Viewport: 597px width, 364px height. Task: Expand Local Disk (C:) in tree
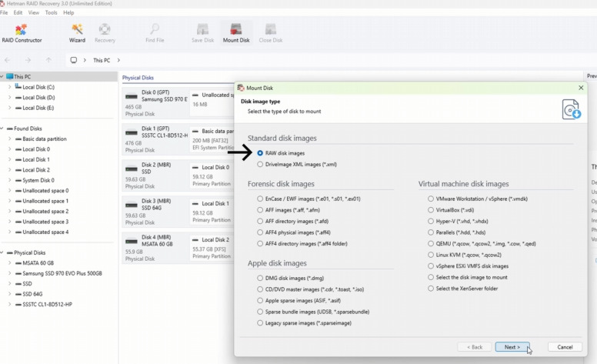tap(9, 87)
